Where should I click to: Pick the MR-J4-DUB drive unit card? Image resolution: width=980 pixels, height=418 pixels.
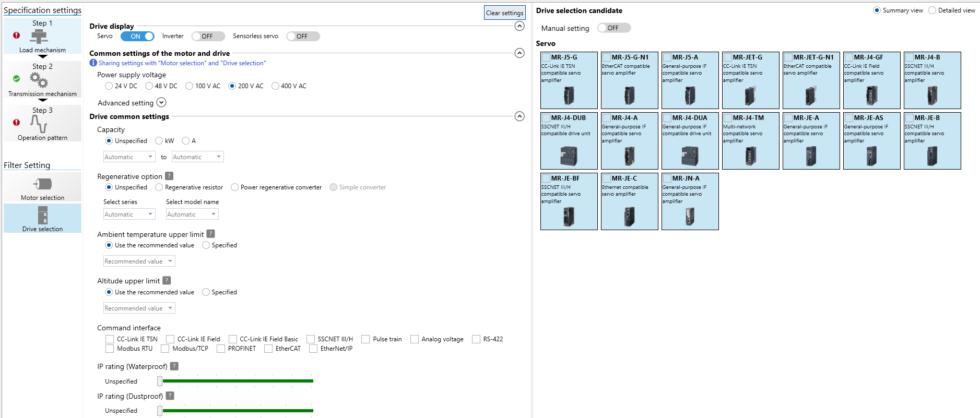(569, 141)
